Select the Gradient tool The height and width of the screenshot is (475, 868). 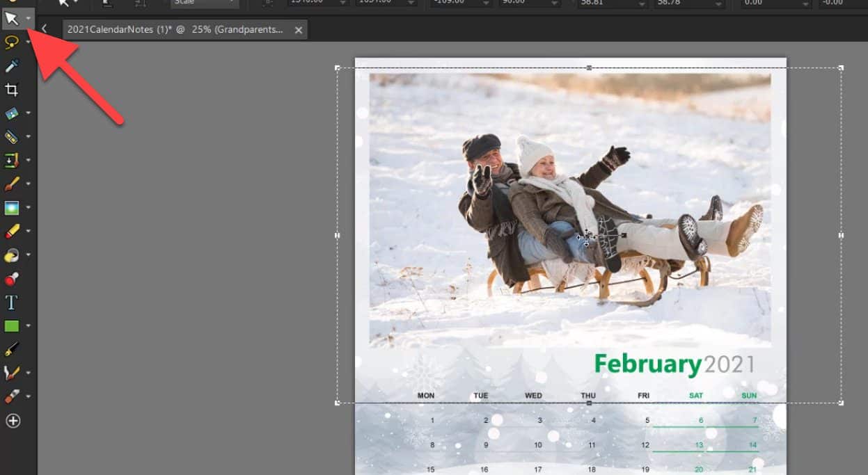(x=13, y=207)
